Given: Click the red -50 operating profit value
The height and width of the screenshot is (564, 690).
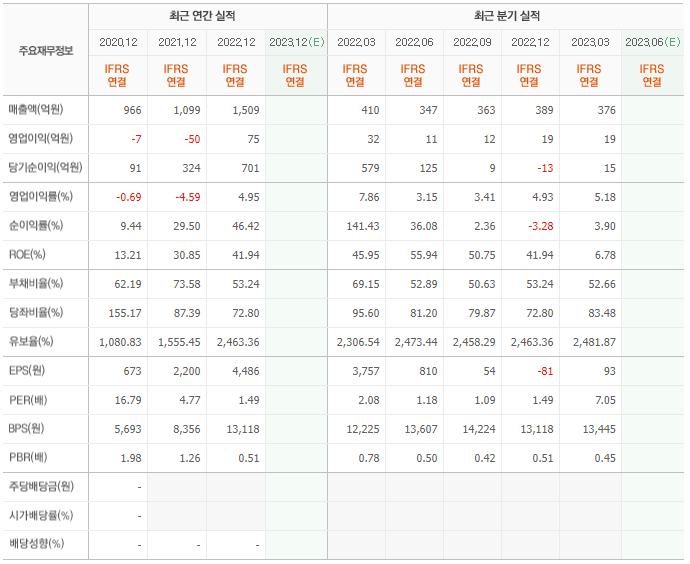Looking at the screenshot, I should (192, 139).
